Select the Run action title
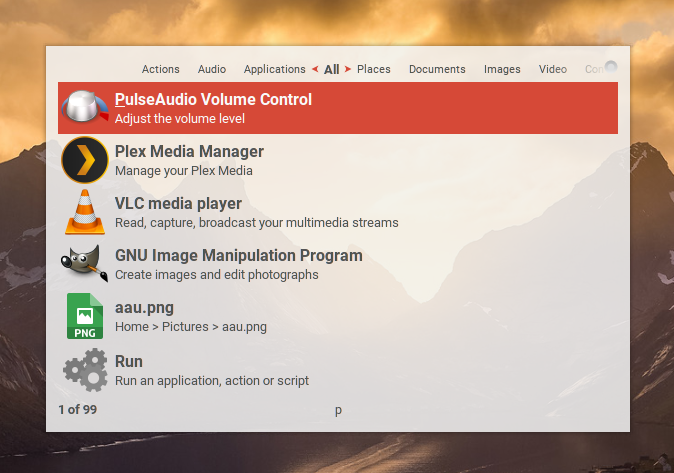 129,361
